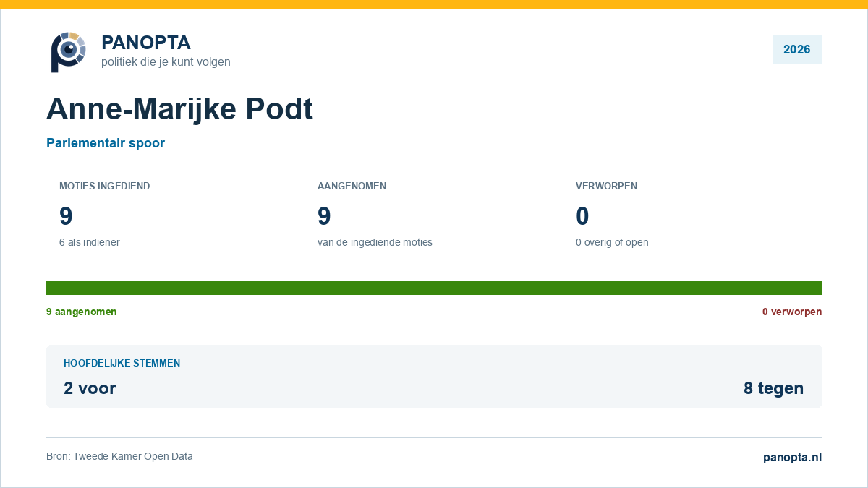Select the Aangenomen count of 9
The width and height of the screenshot is (868, 488).
point(324,216)
